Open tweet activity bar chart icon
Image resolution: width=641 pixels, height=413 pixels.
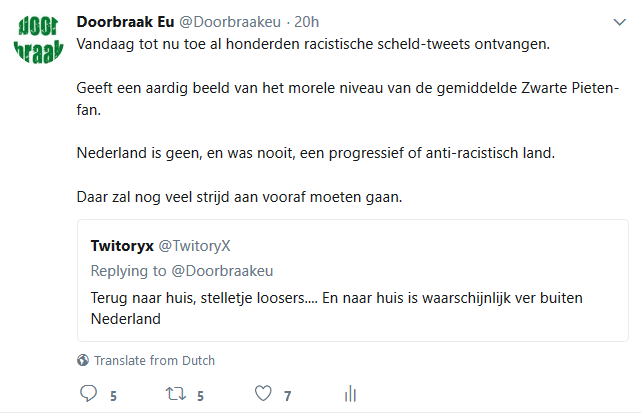[x=350, y=394]
